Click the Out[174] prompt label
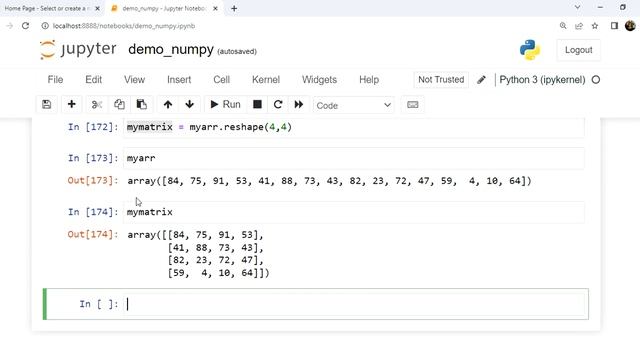Screen dimensions: 640x360 click(93, 234)
